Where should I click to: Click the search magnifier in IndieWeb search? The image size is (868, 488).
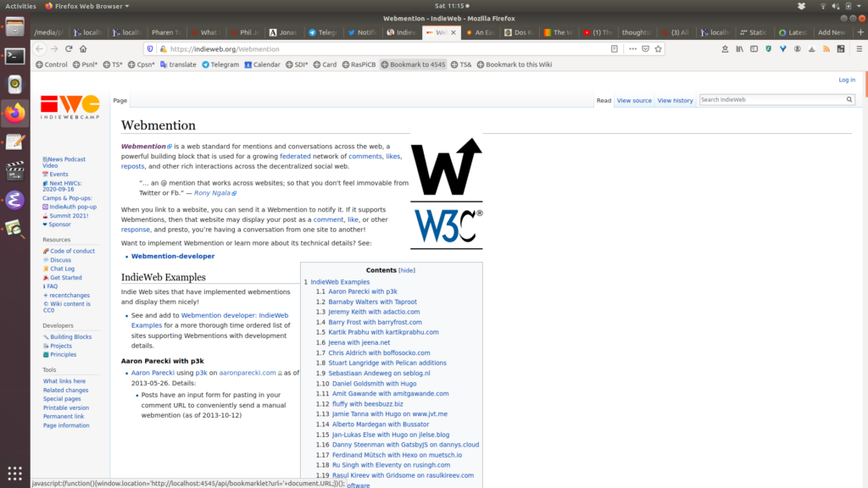849,100
